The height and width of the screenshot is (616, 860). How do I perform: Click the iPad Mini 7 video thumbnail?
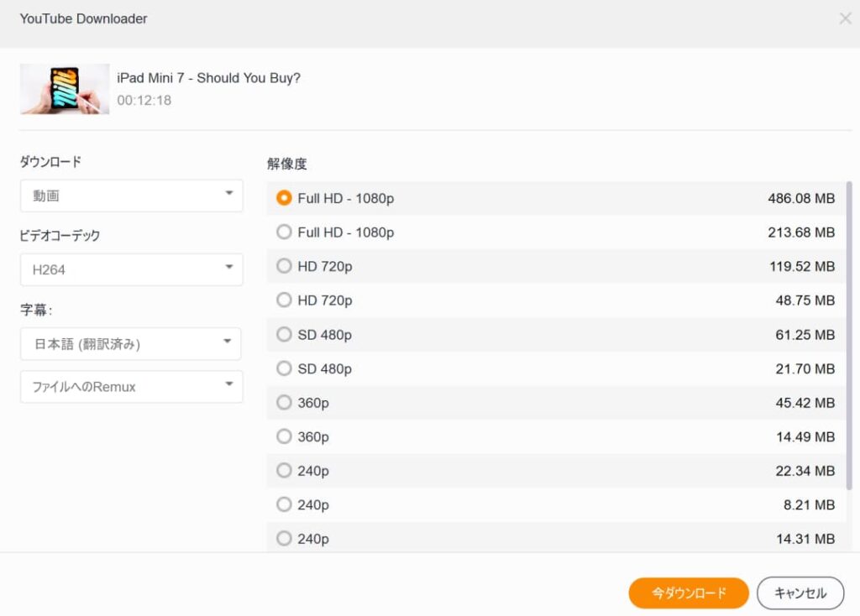pyautogui.click(x=65, y=88)
